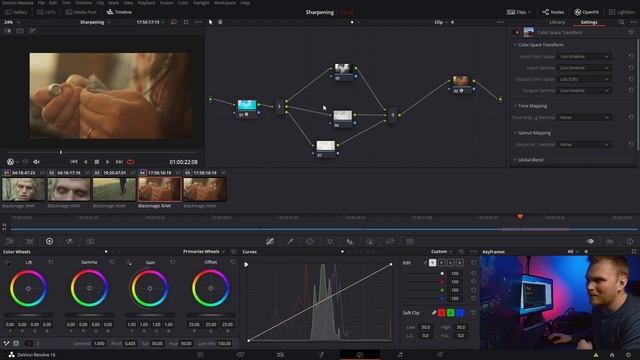The height and width of the screenshot is (360, 640).
Task: Open the Gamut Mapping Method dropdown
Action: pyautogui.click(x=584, y=144)
